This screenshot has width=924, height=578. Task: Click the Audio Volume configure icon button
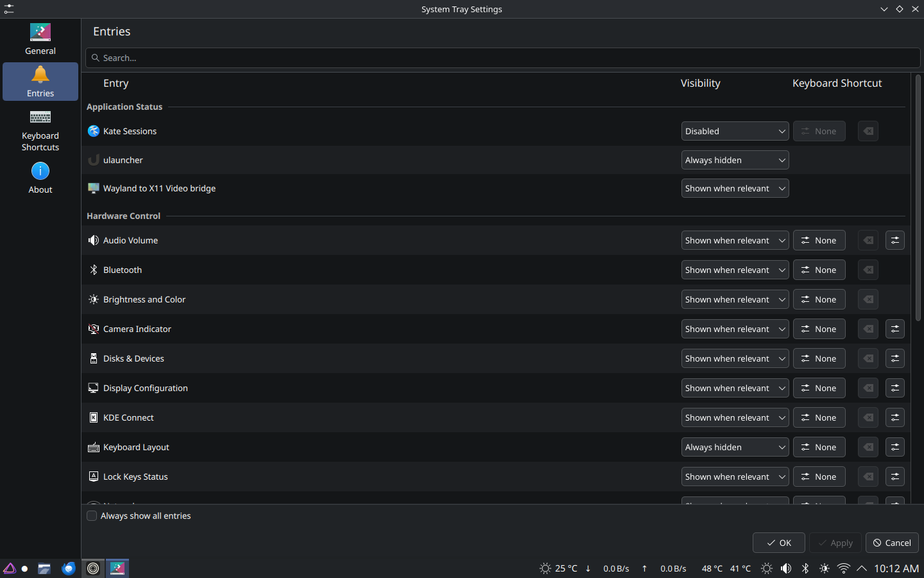coord(894,240)
